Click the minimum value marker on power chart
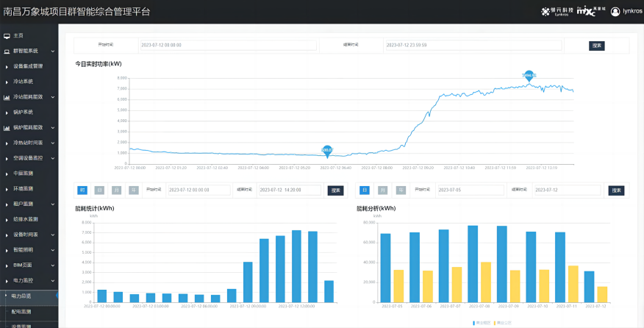This screenshot has width=644, height=328. tap(327, 150)
